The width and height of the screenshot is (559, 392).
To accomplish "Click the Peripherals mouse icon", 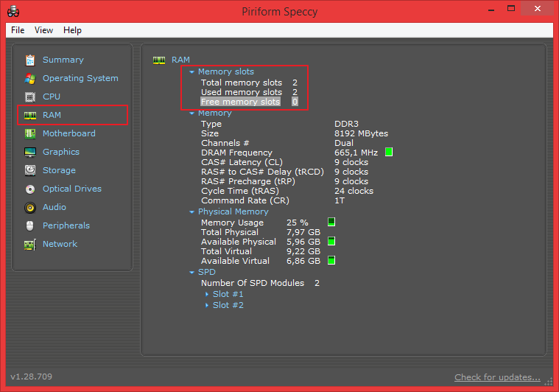I will pyautogui.click(x=30, y=225).
